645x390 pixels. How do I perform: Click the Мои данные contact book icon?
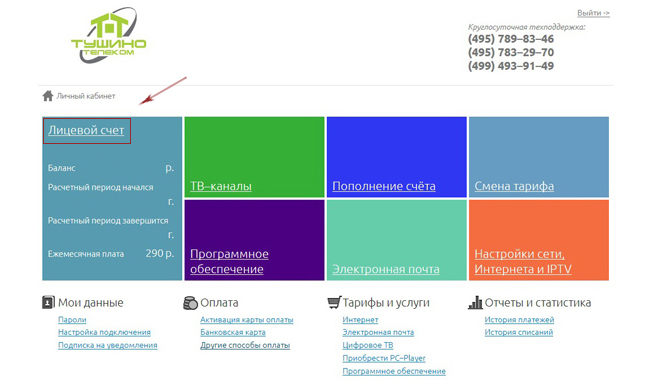pos(48,302)
